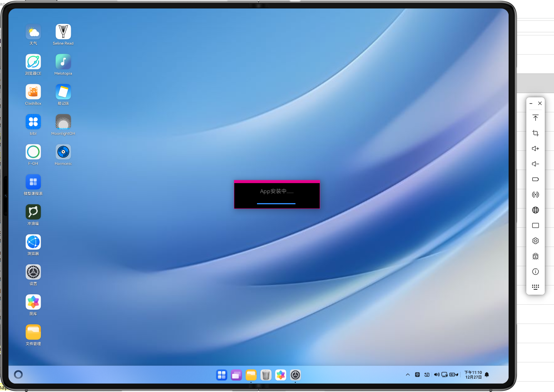Open the 图库 gallery desktop icon
Viewport: 554px width, 392px height.
(x=33, y=302)
